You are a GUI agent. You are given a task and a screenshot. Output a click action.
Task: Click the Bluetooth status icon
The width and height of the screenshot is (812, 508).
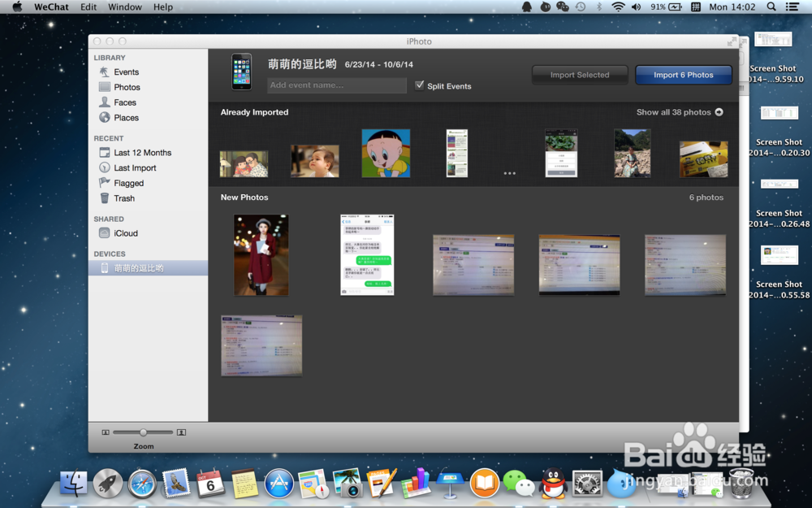(599, 7)
